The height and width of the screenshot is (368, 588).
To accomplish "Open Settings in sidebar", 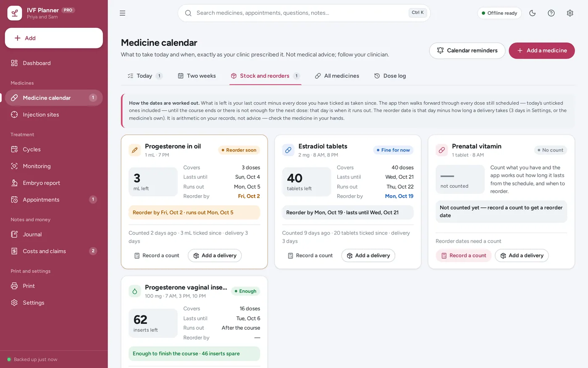I will pyautogui.click(x=54, y=303).
